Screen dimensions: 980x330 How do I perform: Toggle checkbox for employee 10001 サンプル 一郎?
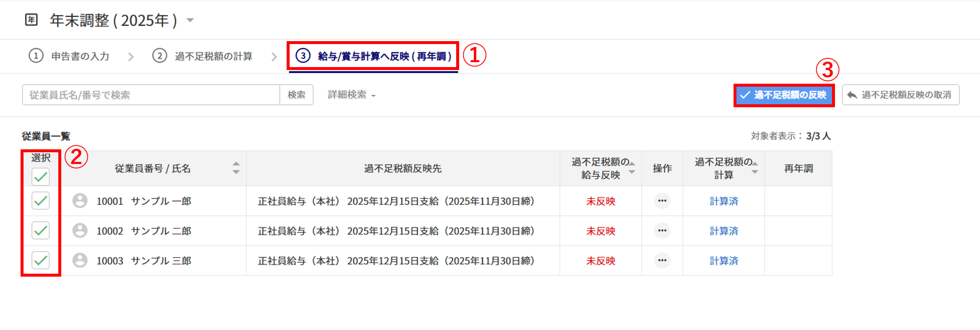[x=41, y=201]
